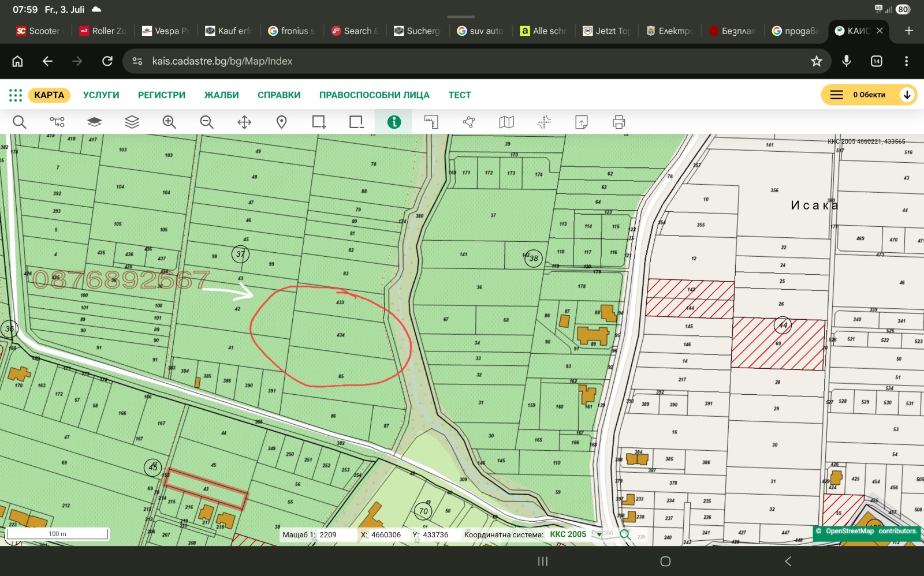This screenshot has width=924, height=576.
Task: Open the УСЛУГИ menu
Action: 101,95
